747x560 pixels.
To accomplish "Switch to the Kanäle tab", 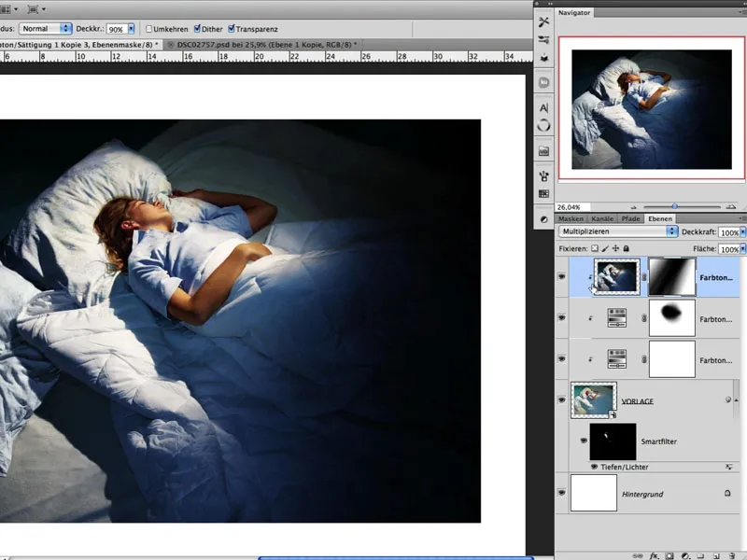I will pos(602,218).
